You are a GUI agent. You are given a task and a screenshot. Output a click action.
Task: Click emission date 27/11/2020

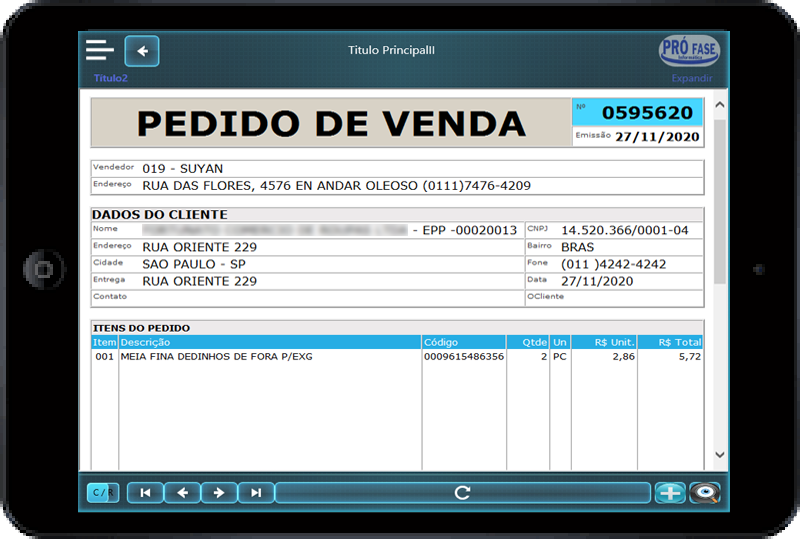pos(657,137)
